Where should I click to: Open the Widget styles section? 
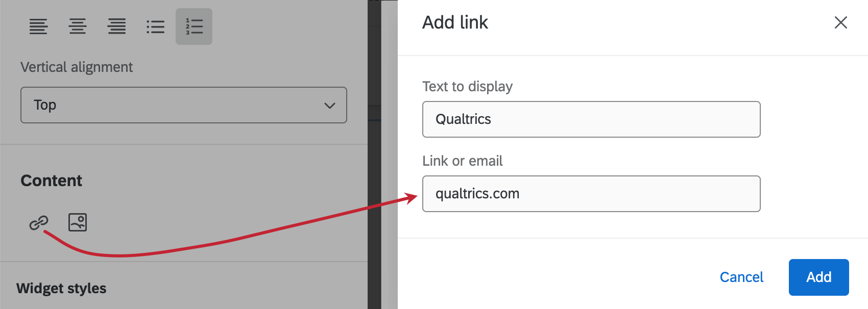(61, 288)
